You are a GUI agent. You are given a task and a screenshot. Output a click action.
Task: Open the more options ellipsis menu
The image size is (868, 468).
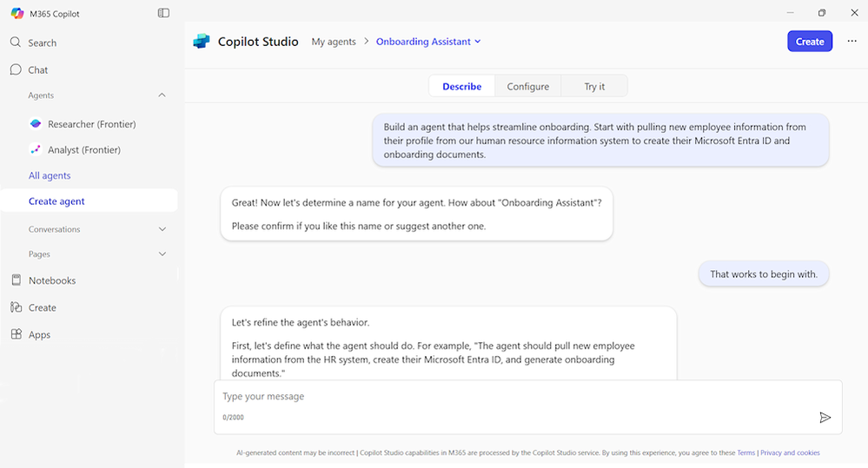coord(851,41)
